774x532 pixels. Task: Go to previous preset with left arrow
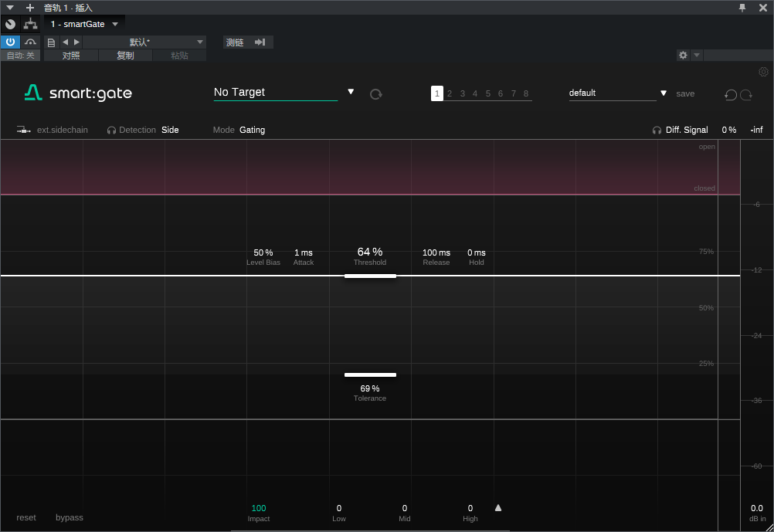pos(65,42)
